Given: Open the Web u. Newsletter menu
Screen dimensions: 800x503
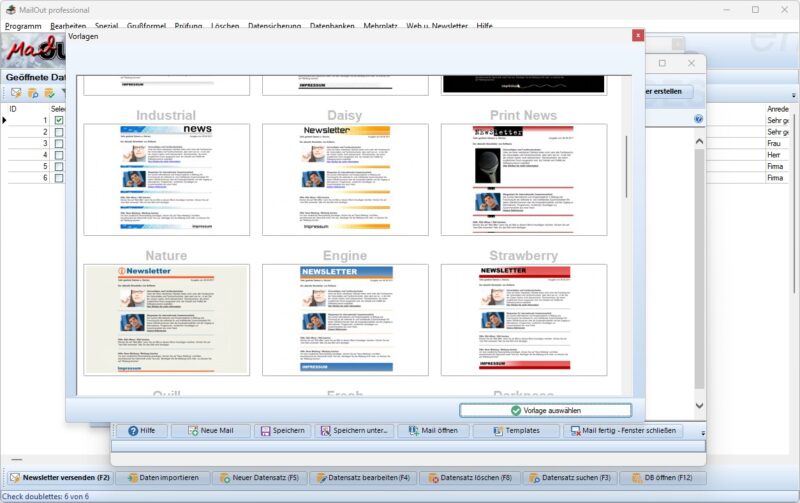Looking at the screenshot, I should point(437,26).
